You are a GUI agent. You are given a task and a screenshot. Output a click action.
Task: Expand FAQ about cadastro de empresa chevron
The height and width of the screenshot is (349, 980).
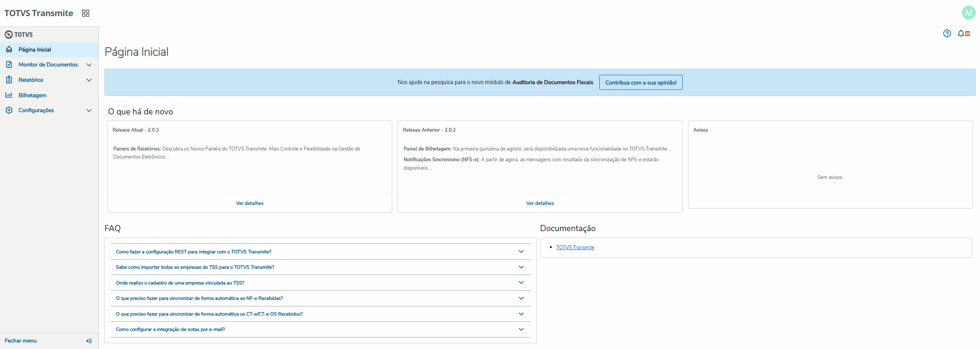pyautogui.click(x=521, y=283)
